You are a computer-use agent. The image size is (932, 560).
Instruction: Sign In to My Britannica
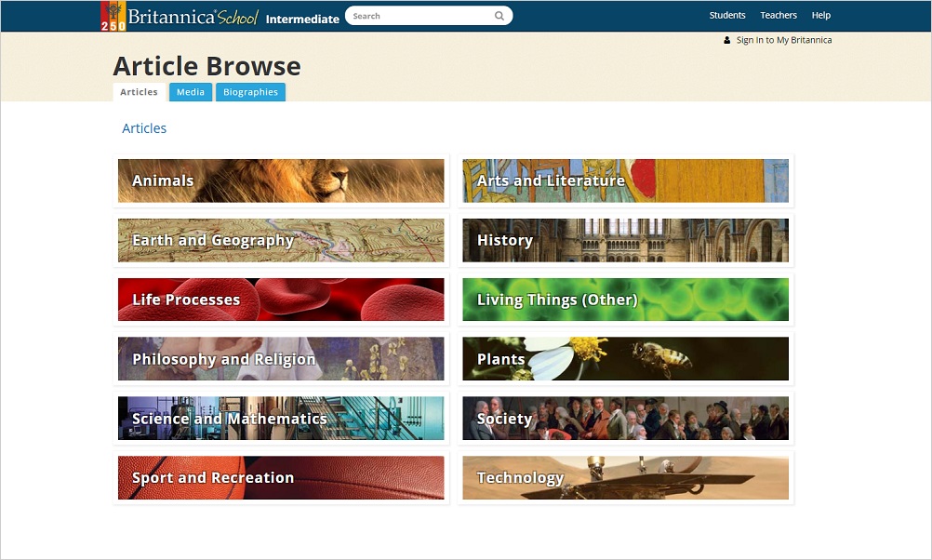click(783, 40)
